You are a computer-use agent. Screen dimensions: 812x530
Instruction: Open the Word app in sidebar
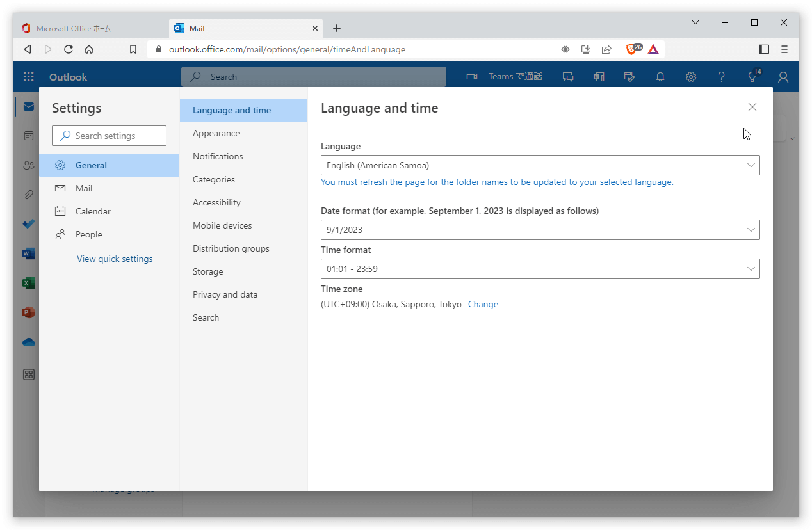click(x=28, y=253)
